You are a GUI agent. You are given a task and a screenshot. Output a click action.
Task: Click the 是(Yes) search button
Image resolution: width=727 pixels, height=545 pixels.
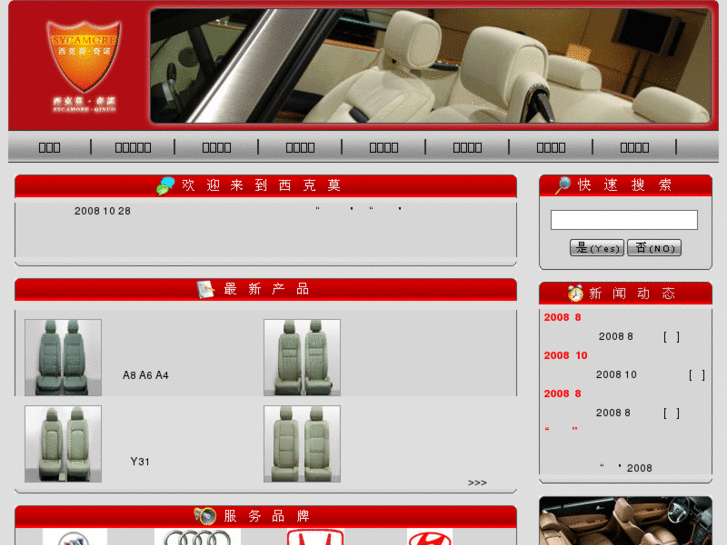click(597, 248)
